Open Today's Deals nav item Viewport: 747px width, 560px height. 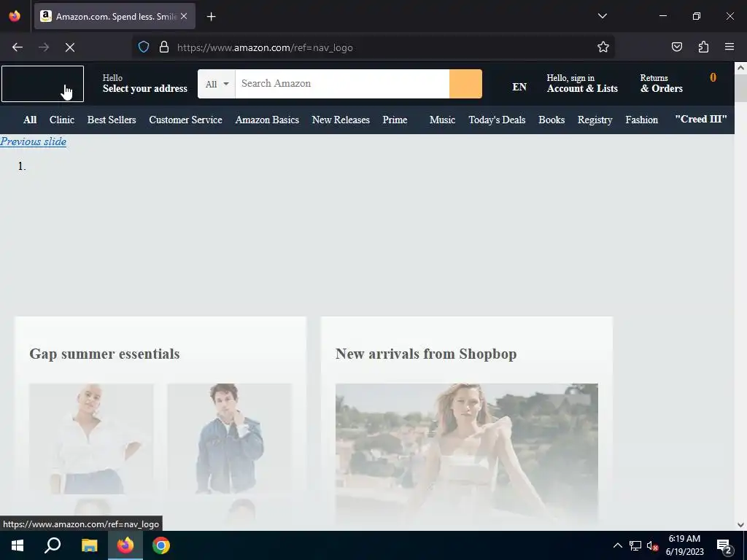pyautogui.click(x=497, y=120)
